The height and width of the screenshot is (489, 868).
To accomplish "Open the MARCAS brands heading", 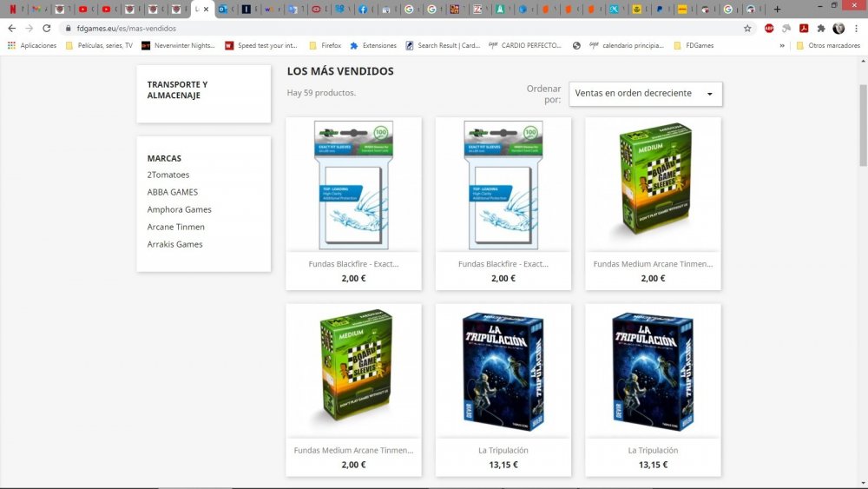I will pyautogui.click(x=164, y=158).
